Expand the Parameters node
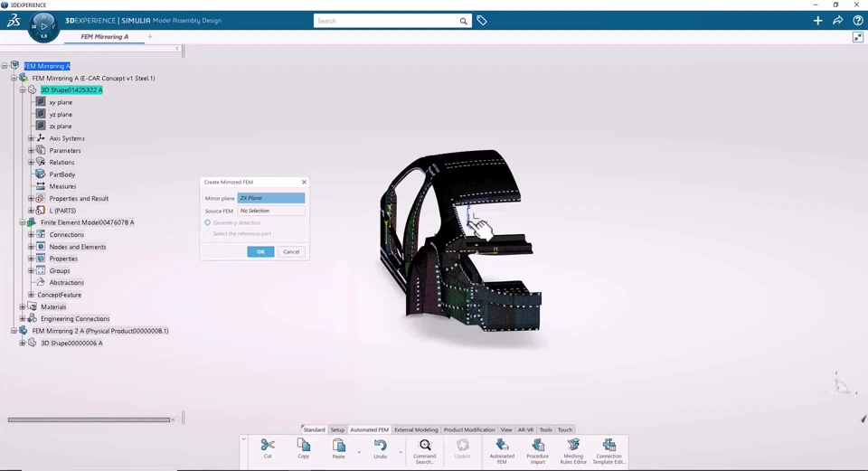The width and height of the screenshot is (868, 471). click(31, 150)
